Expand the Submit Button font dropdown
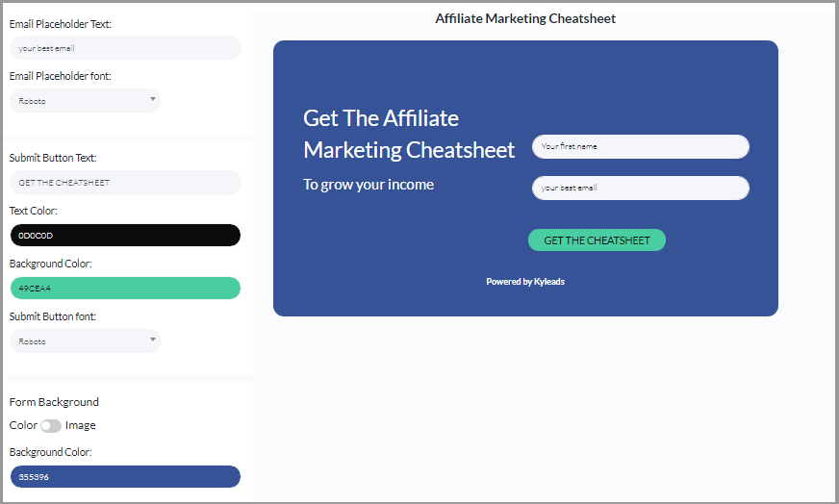 [x=85, y=340]
